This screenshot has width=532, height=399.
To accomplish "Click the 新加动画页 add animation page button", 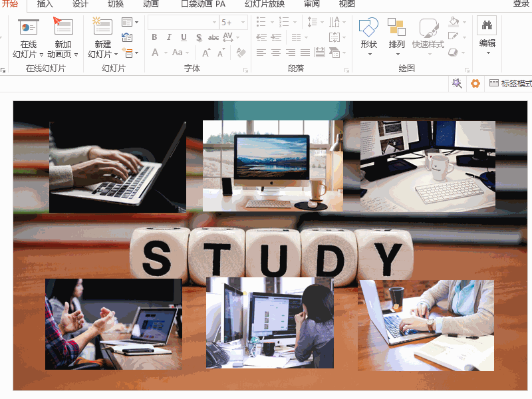I will tap(63, 39).
